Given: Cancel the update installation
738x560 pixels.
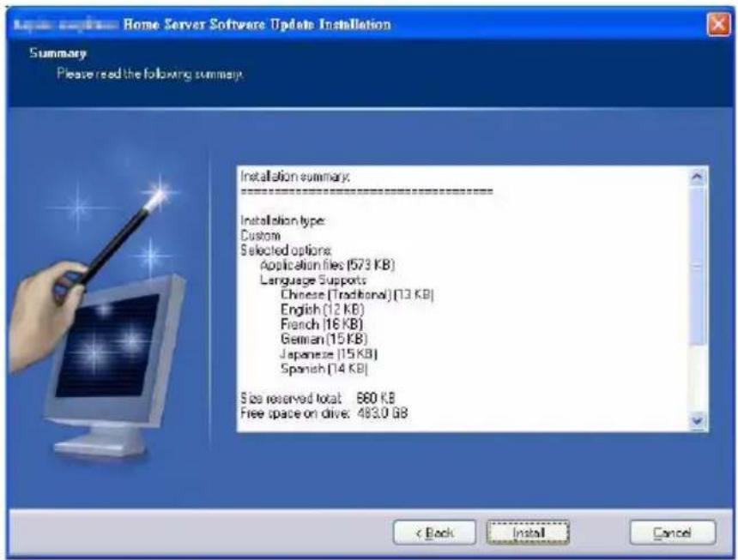Looking at the screenshot, I should [x=672, y=533].
